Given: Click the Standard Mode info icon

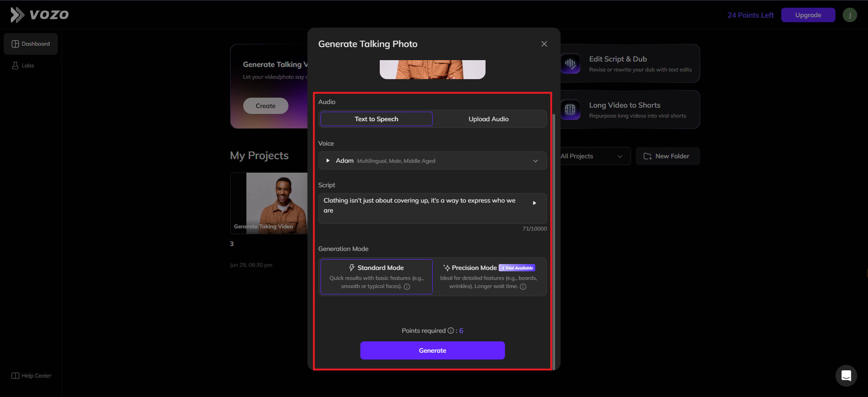Looking at the screenshot, I should pyautogui.click(x=407, y=287).
